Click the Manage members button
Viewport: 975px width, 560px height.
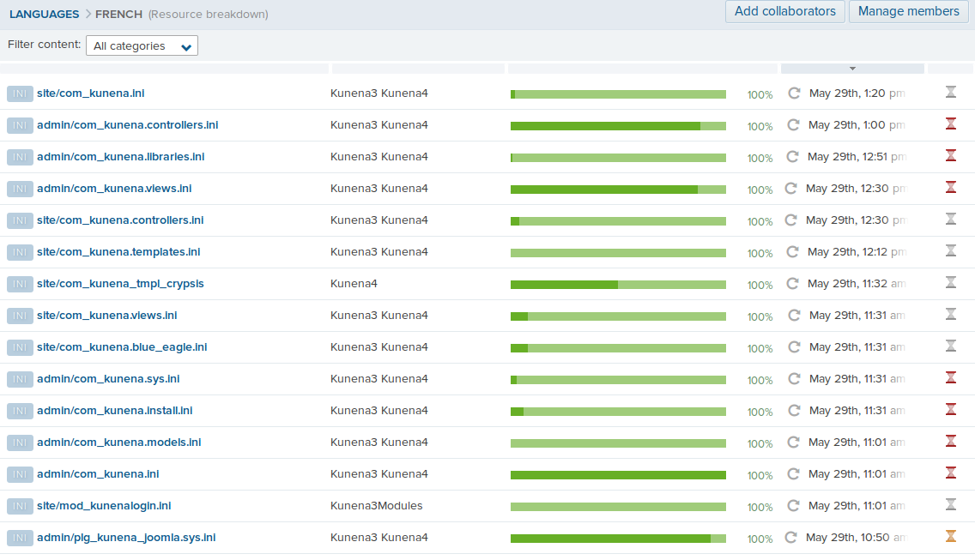(908, 12)
